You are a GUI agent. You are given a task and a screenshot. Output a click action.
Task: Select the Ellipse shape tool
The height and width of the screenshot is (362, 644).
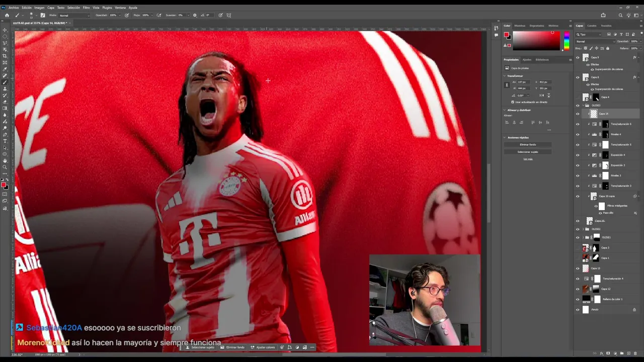[5, 154]
